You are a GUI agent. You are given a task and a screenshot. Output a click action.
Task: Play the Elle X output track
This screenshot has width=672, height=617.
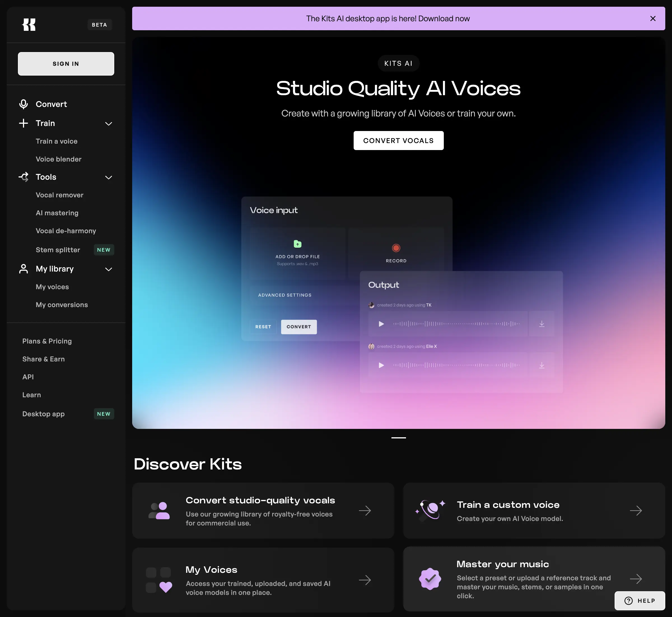[x=381, y=365]
